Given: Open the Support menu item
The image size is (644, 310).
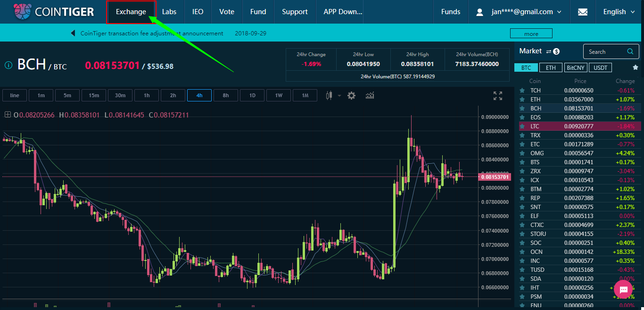Looking at the screenshot, I should 295,12.
